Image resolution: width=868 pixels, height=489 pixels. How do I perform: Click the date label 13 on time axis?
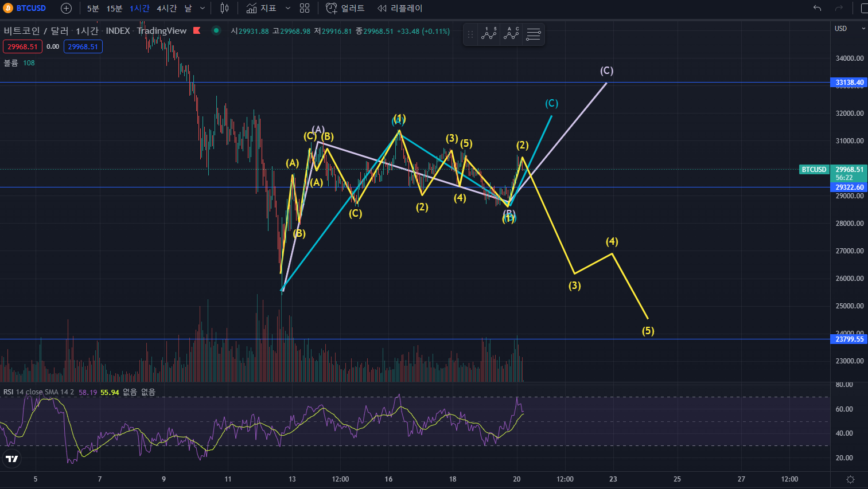pos(292,479)
